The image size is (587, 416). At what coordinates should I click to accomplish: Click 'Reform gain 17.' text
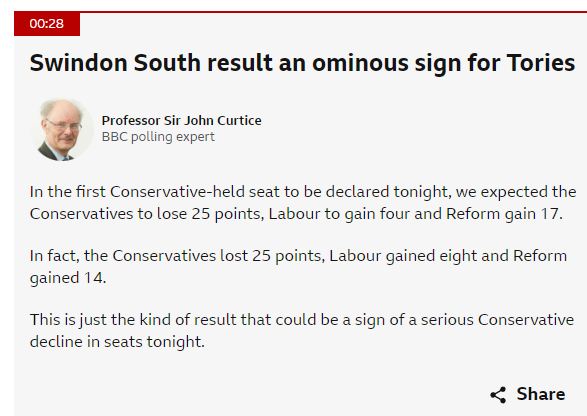click(504, 214)
